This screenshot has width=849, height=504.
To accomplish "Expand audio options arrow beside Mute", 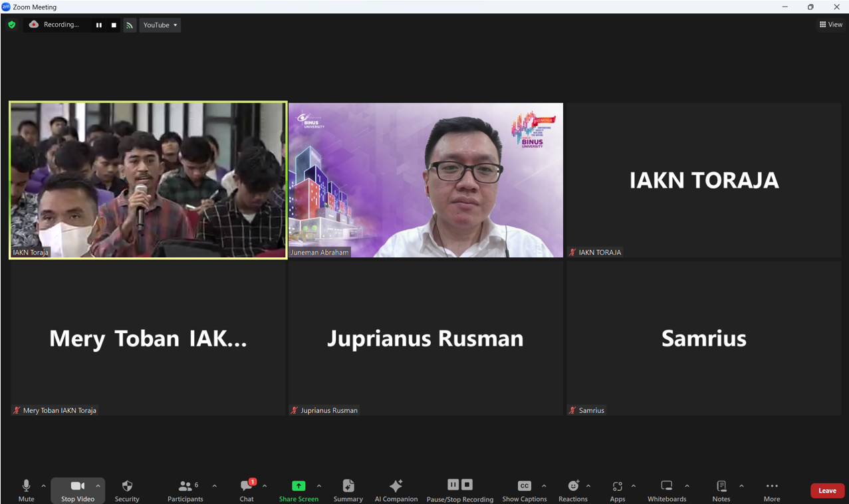I will (x=43, y=486).
